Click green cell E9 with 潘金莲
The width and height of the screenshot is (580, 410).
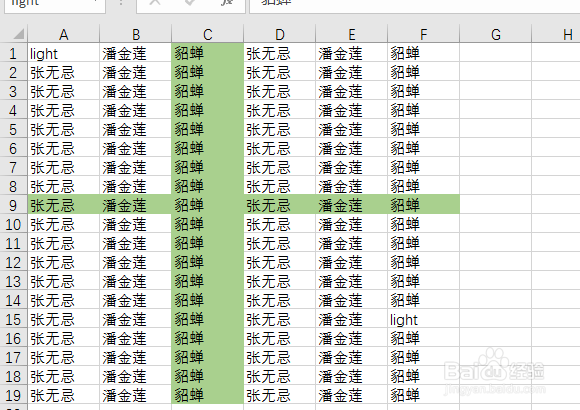pyautogui.click(x=351, y=205)
